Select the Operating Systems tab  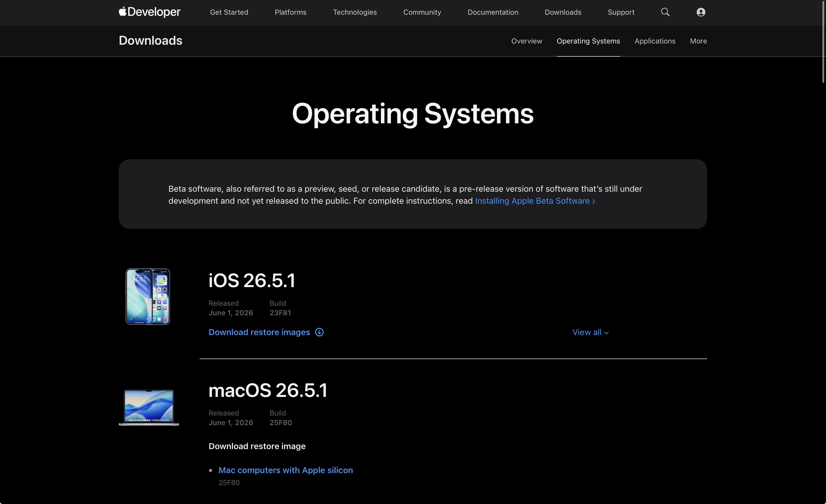[588, 41]
